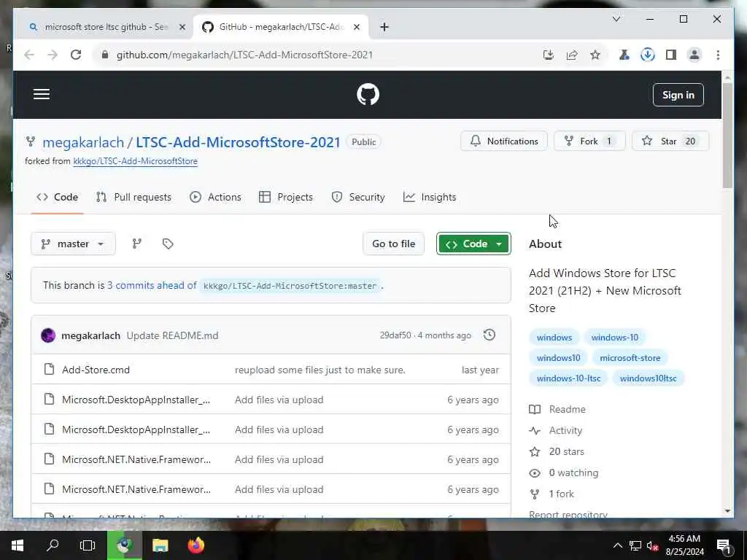The image size is (747, 560).
Task: Open the 0 watching link
Action: coord(564,472)
